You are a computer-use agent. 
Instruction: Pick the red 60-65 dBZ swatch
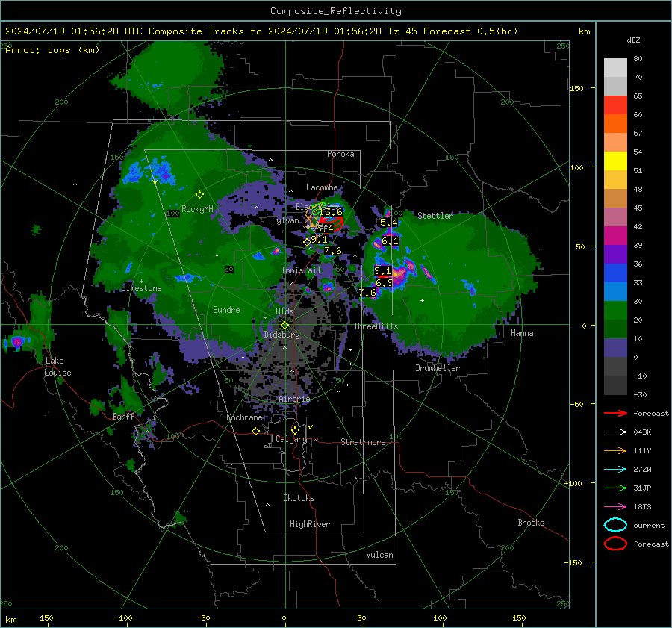(615, 105)
